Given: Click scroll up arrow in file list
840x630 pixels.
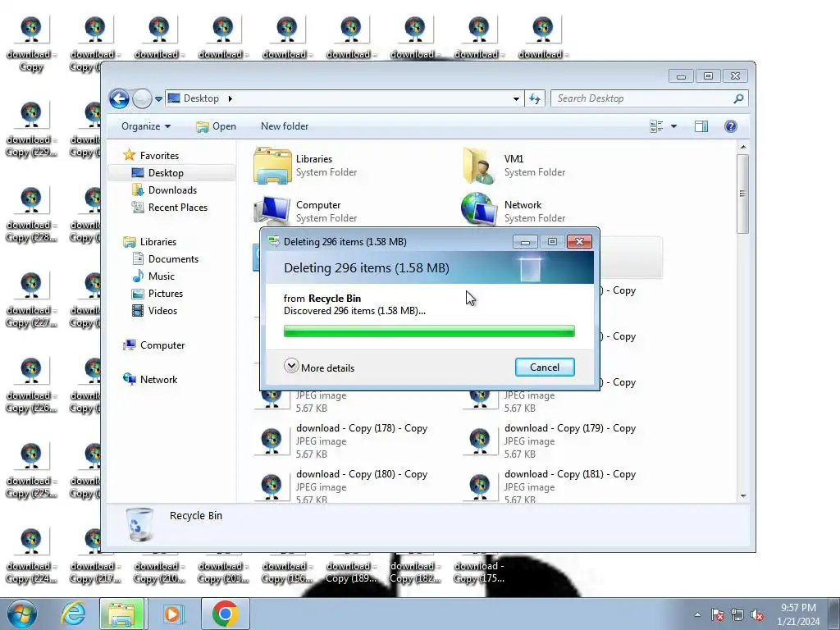Looking at the screenshot, I should click(743, 147).
